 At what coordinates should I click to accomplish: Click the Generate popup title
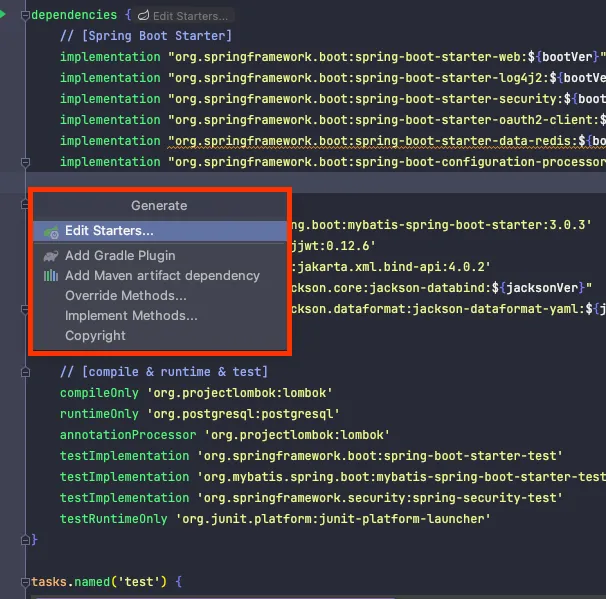[x=159, y=206]
